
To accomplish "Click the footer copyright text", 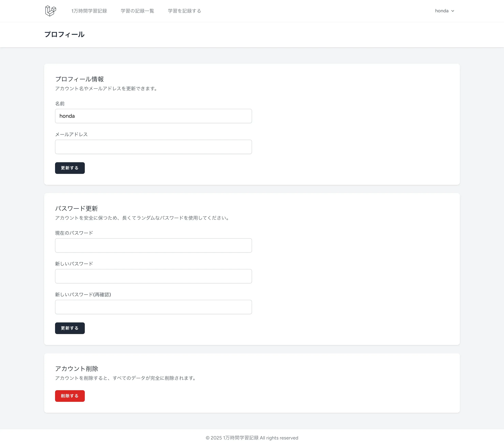I will 252,438.
